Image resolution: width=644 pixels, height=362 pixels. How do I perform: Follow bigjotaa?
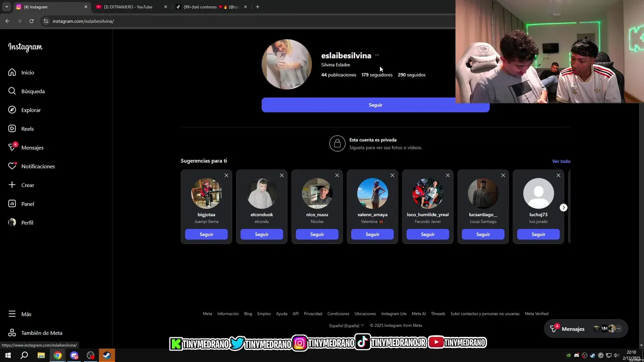pos(206,234)
